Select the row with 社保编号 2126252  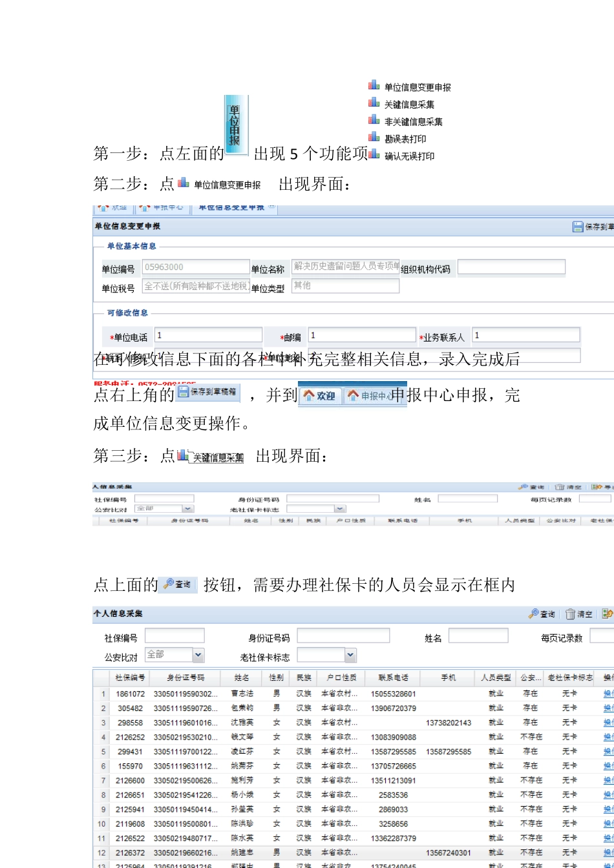pyautogui.click(x=353, y=737)
